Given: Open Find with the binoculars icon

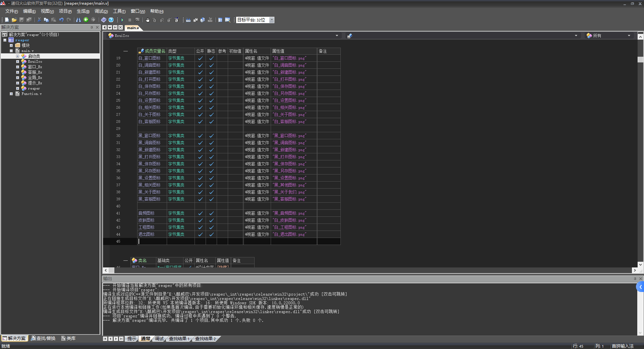Looking at the screenshot, I should tap(78, 20).
